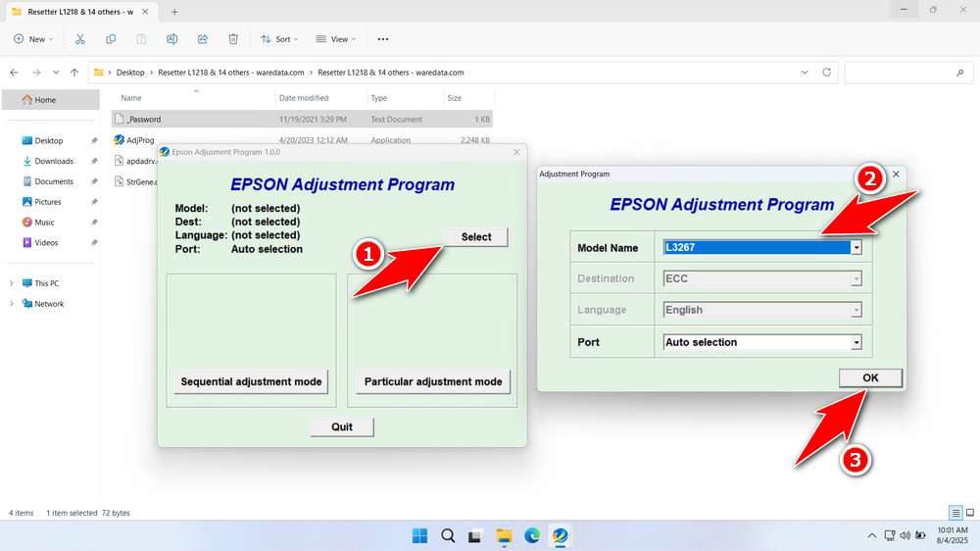The image size is (980, 551).
Task: Open Model Name dropdown showing L3267
Action: (x=857, y=248)
